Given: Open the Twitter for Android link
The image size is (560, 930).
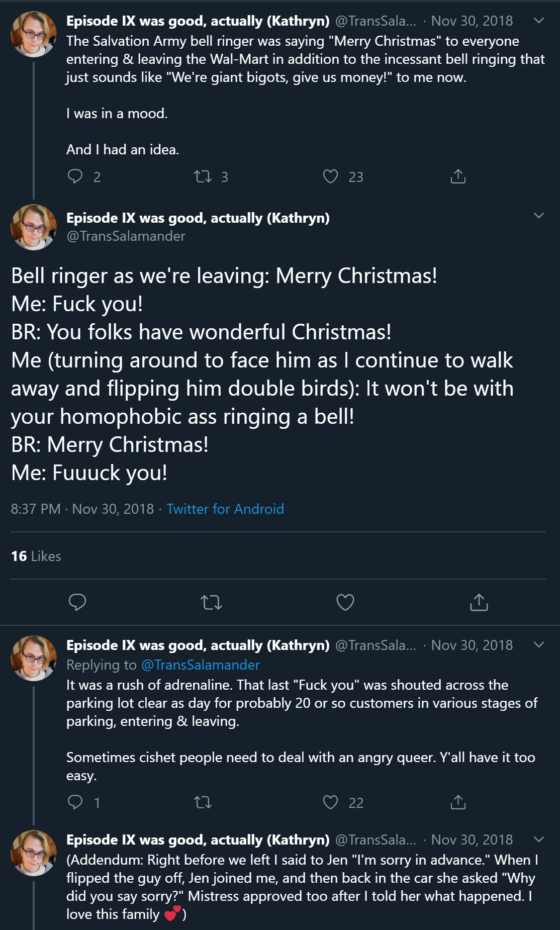Looking at the screenshot, I should click(x=225, y=509).
